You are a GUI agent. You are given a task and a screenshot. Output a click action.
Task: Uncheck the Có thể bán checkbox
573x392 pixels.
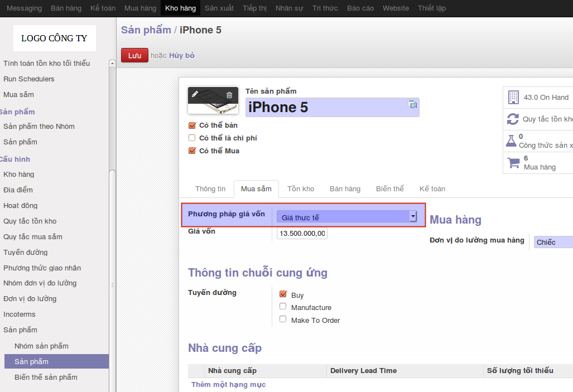pyautogui.click(x=192, y=125)
